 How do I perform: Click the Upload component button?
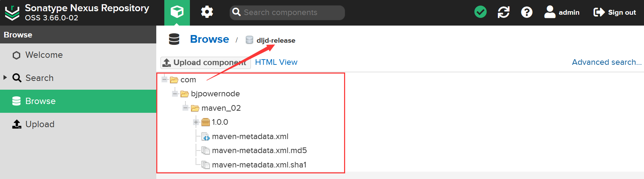[205, 63]
